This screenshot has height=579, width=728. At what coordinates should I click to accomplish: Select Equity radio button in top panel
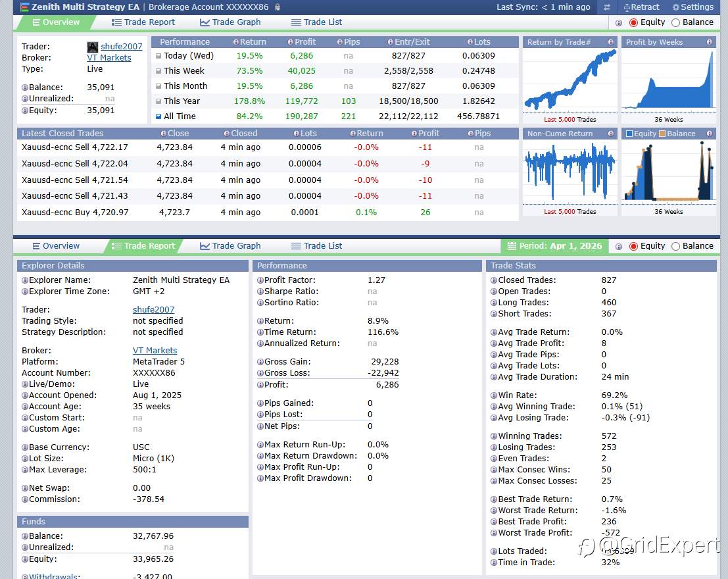click(634, 22)
